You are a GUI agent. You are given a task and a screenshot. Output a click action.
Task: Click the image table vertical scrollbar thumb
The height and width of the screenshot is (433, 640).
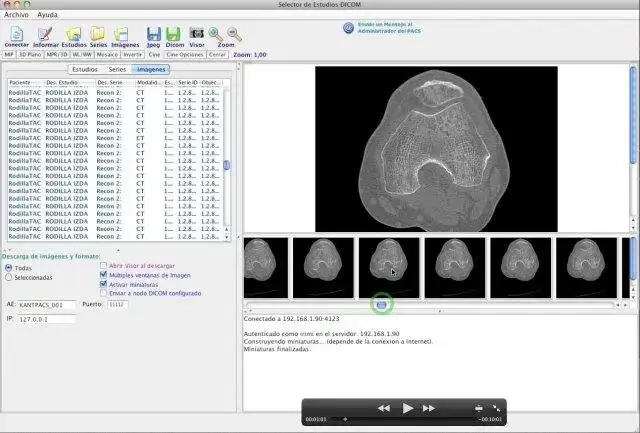[227, 165]
